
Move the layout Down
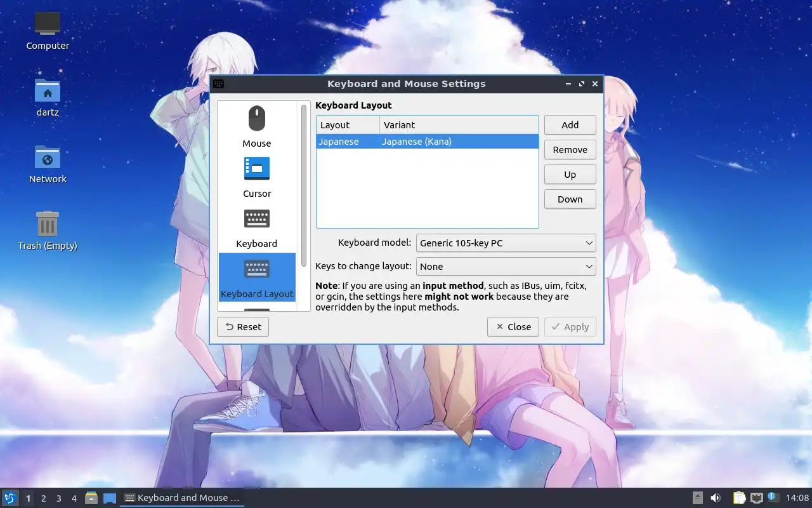coord(570,199)
